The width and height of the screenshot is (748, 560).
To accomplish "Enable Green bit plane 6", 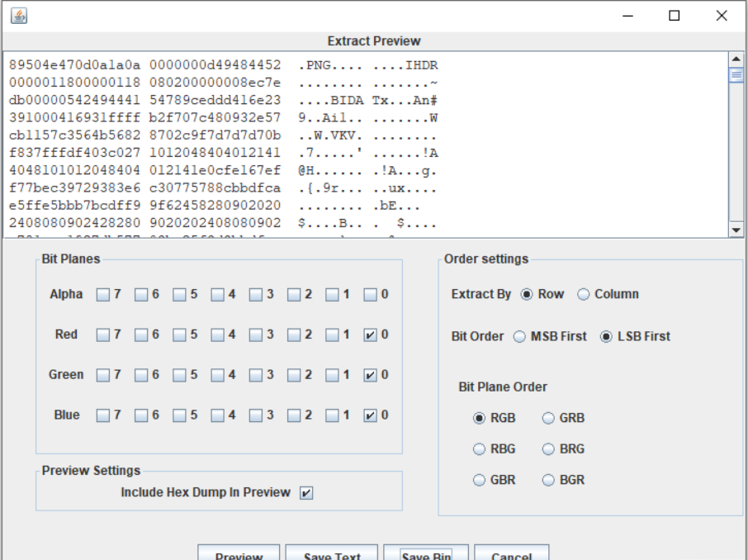I will point(141,375).
